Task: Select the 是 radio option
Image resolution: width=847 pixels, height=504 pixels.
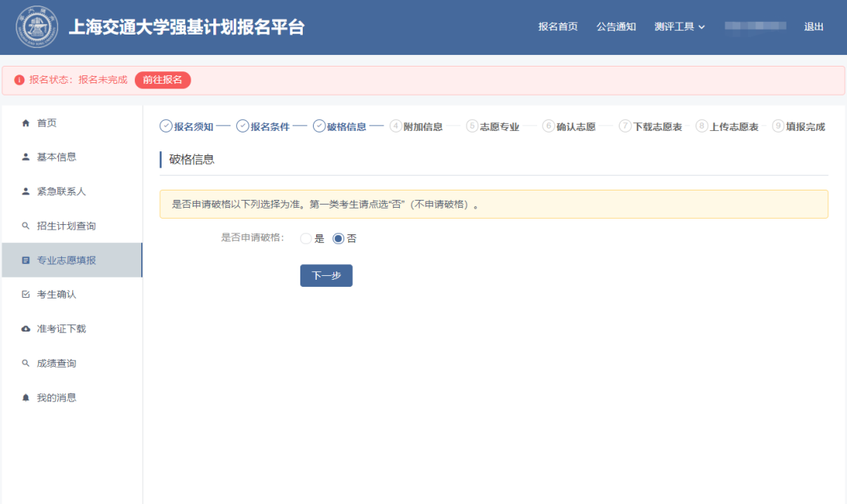Action: coord(306,239)
